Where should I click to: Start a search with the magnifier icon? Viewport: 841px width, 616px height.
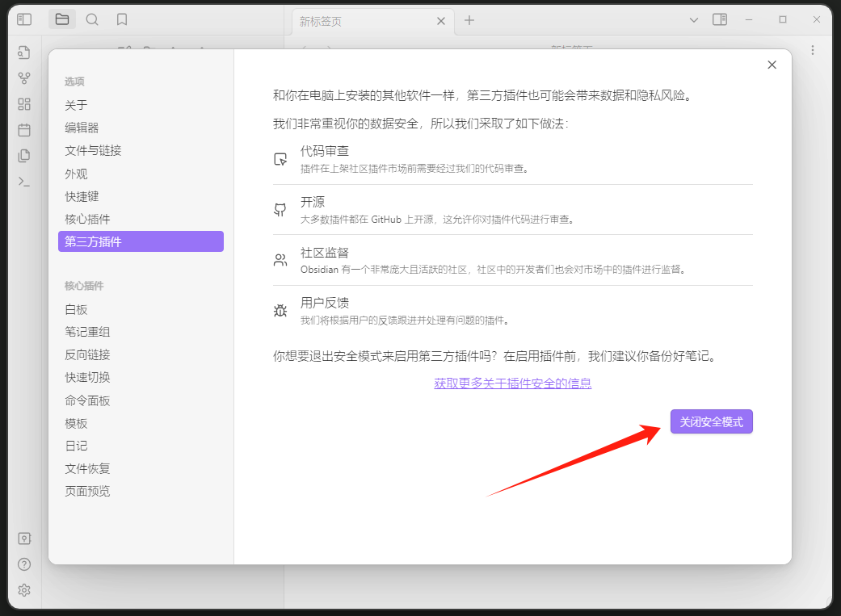tap(92, 19)
